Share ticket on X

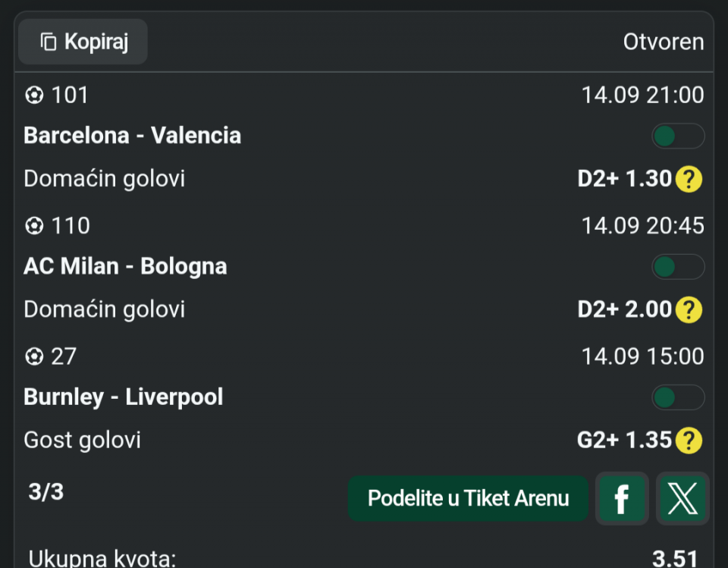[682, 498]
